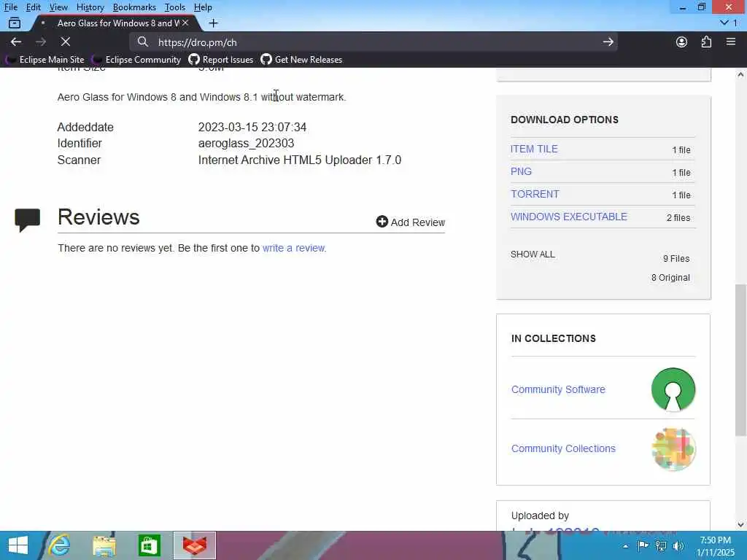Open the View menu
Viewport: 747px width, 560px height.
point(58,7)
